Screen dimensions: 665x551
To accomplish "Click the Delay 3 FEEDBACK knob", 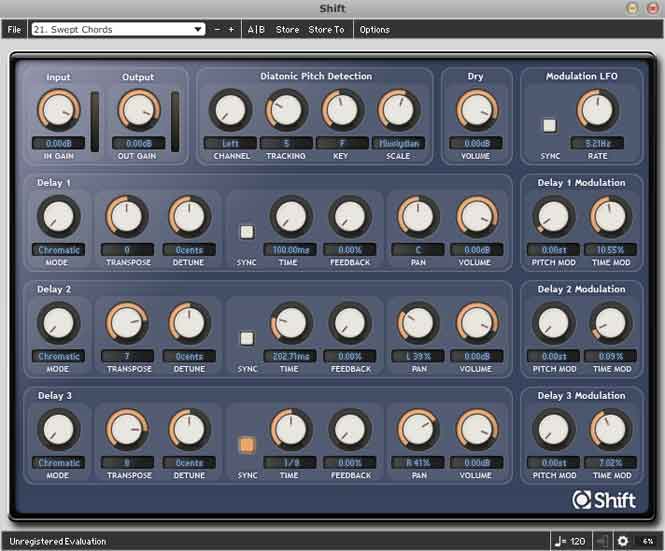I will point(350,429).
